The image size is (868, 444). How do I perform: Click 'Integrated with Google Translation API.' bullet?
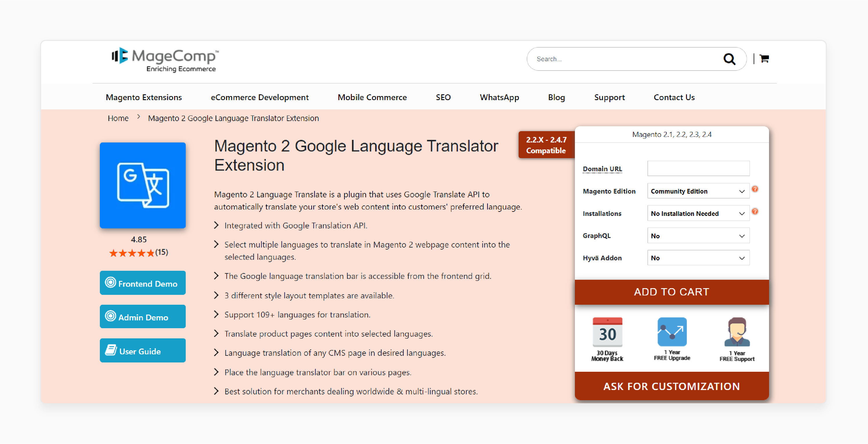295,225
